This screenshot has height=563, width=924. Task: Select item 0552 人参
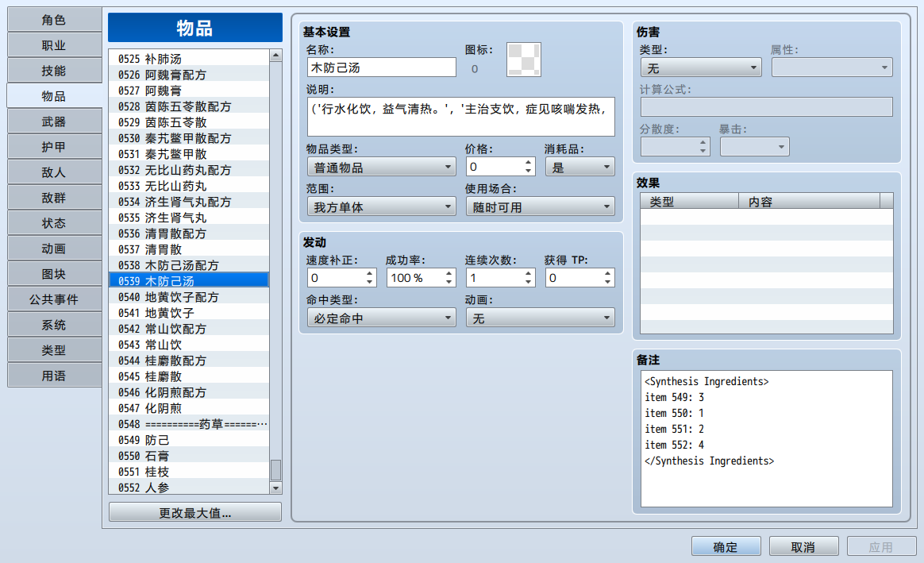click(189, 488)
